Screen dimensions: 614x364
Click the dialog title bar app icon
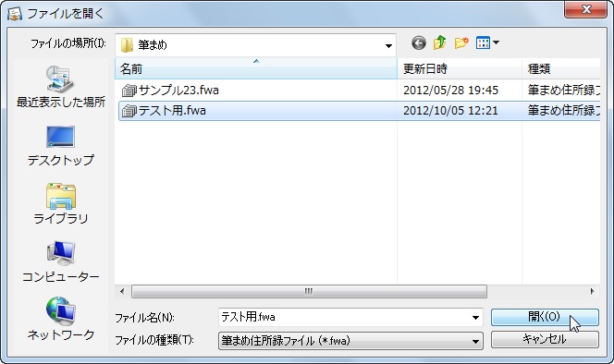coord(15,13)
